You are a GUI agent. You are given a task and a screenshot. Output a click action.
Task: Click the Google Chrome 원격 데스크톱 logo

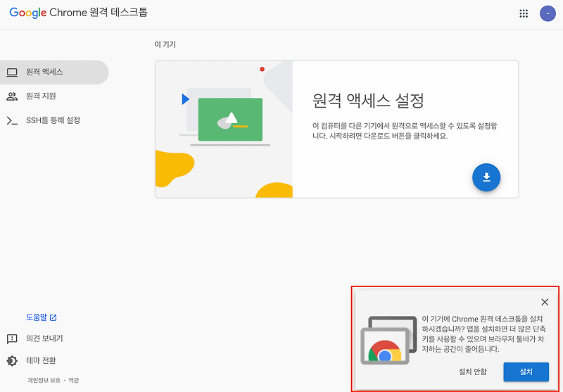point(78,13)
